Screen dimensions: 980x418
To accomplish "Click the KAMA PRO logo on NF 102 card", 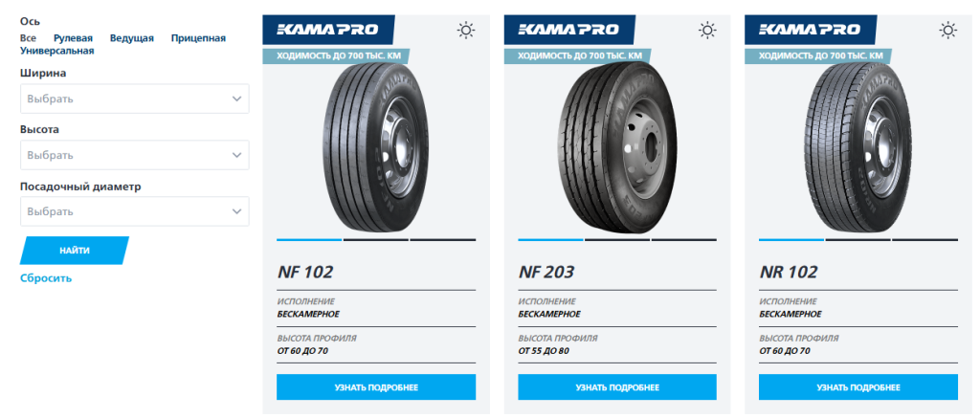I will pyautogui.click(x=329, y=30).
